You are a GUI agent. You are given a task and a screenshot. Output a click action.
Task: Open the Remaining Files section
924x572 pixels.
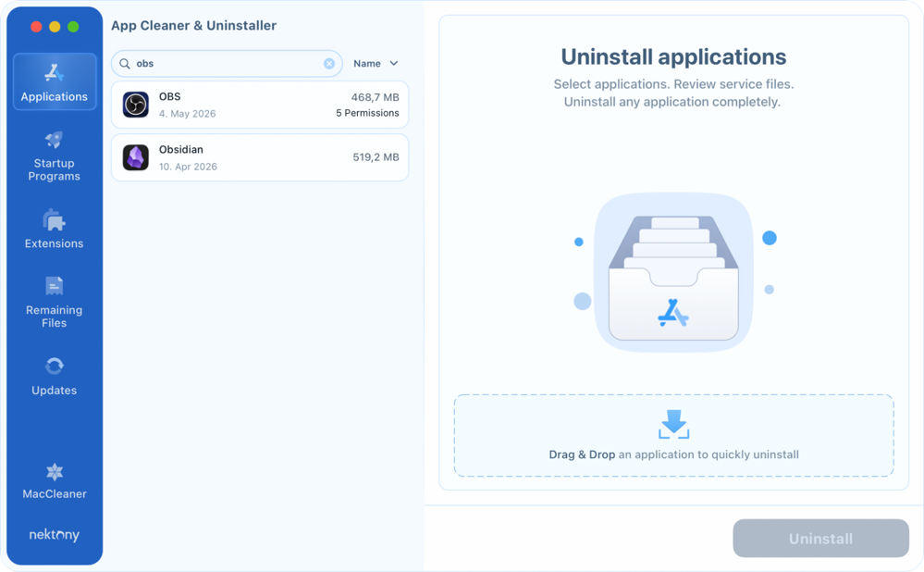55,302
